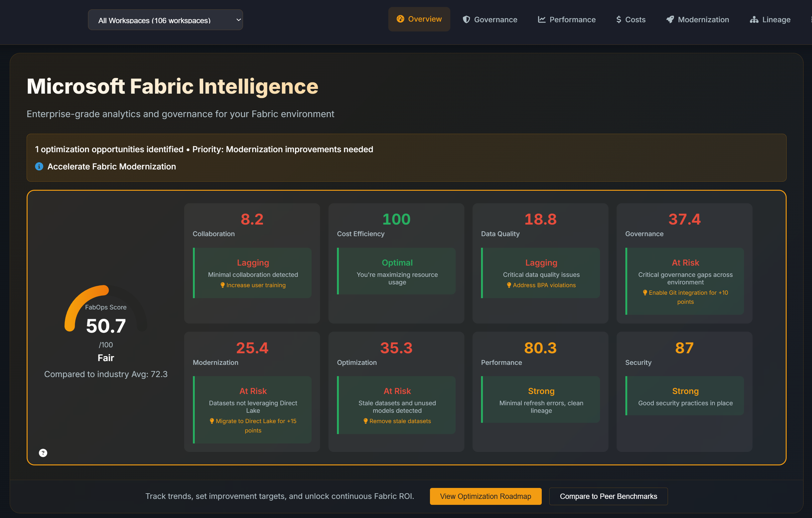Click Remove stale datasets recommendation
812x518 pixels.
tap(400, 421)
